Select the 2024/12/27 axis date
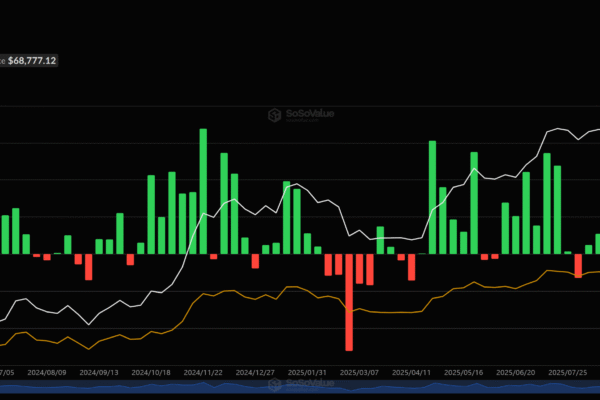 coord(256,371)
